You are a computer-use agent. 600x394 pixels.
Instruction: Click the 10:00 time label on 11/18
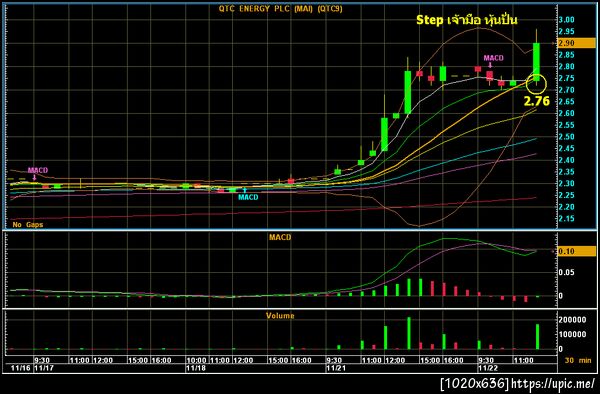click(197, 360)
